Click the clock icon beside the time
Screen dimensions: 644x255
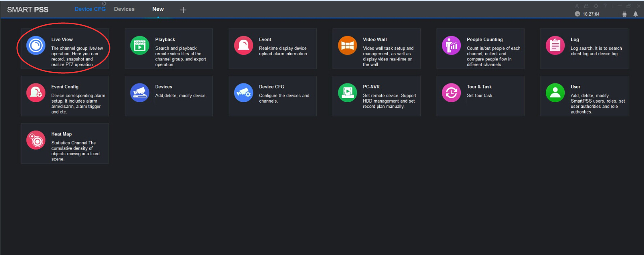click(x=577, y=14)
